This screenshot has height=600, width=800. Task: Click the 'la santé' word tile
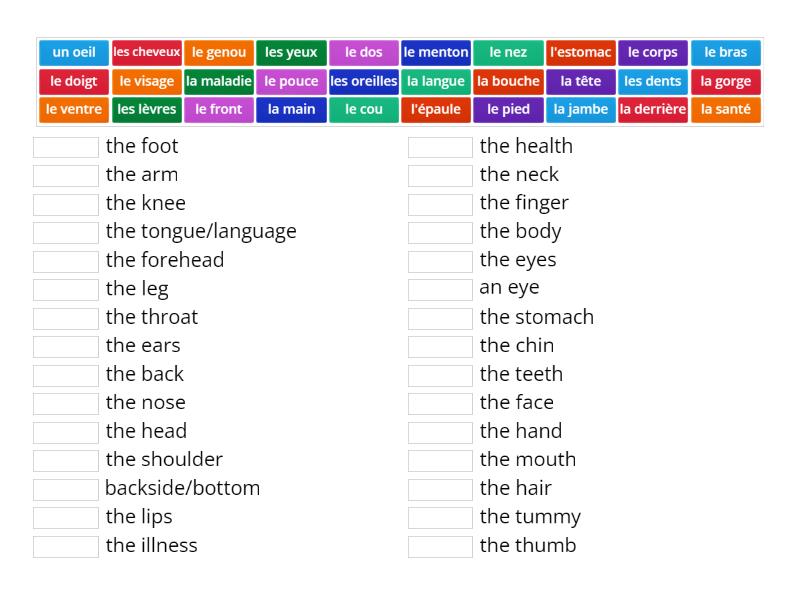pos(727,110)
